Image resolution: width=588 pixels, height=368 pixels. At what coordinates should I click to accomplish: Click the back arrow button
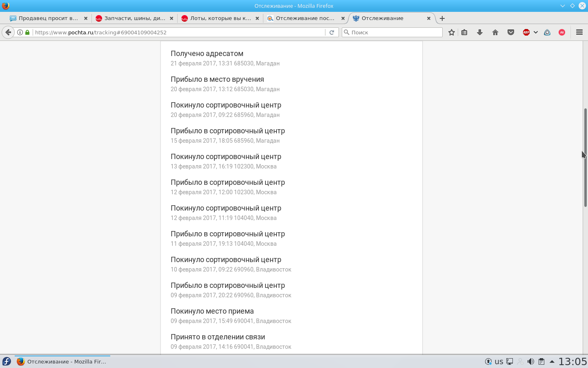[x=8, y=32]
